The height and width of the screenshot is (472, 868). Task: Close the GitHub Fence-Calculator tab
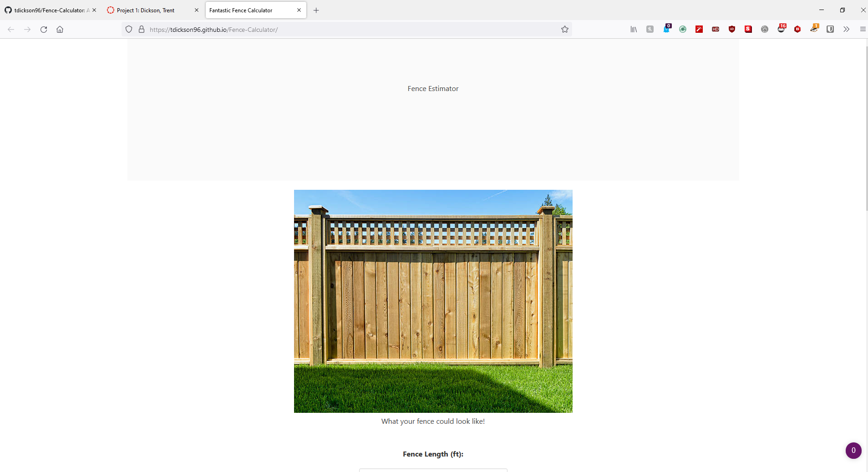click(94, 10)
